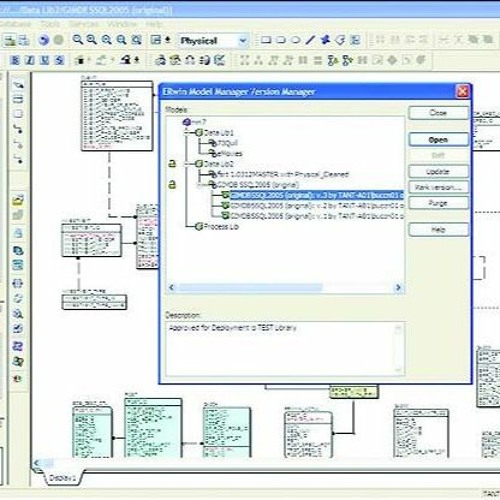Click the Open button in Version Manager
This screenshot has width=500, height=500.
point(438,140)
